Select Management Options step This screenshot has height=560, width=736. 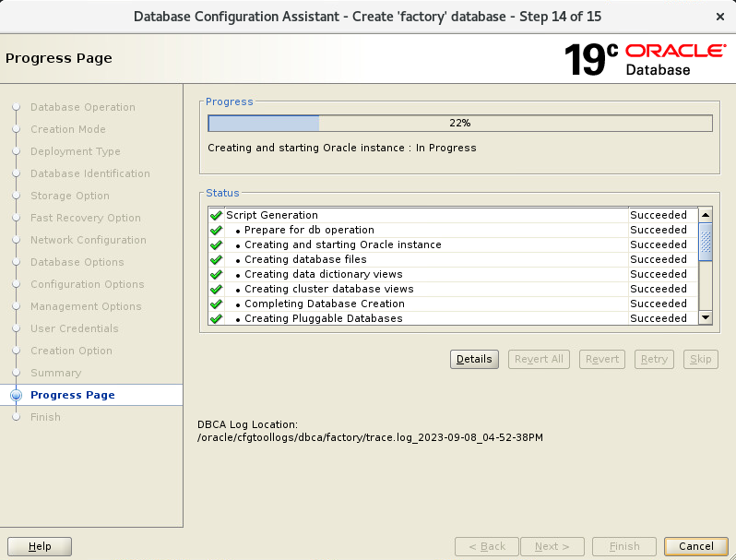[x=86, y=306]
